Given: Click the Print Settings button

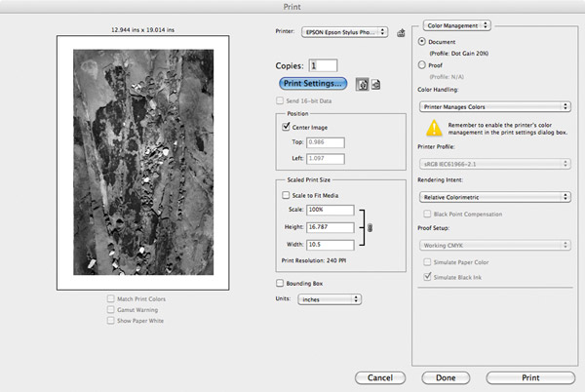Looking at the screenshot, I should tap(313, 84).
